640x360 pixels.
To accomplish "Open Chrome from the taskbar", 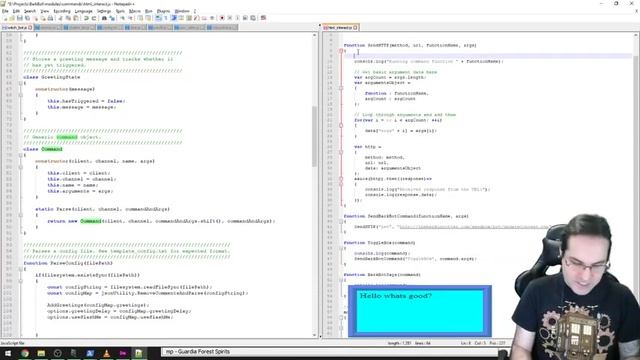I will point(25,353).
